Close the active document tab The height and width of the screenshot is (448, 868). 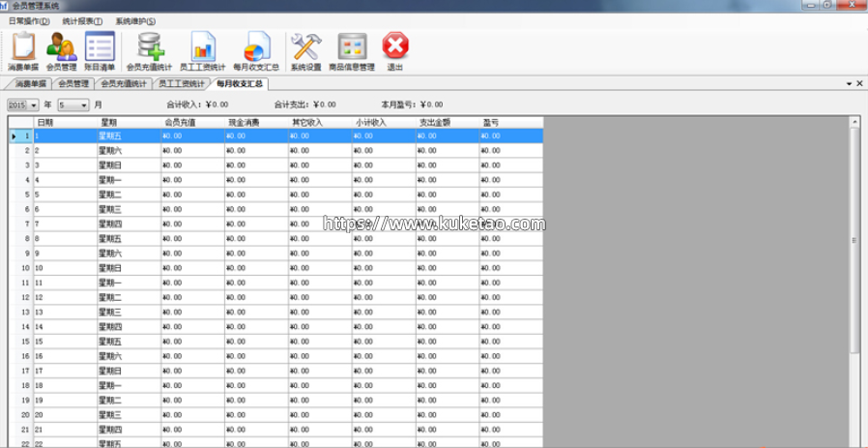coord(859,84)
